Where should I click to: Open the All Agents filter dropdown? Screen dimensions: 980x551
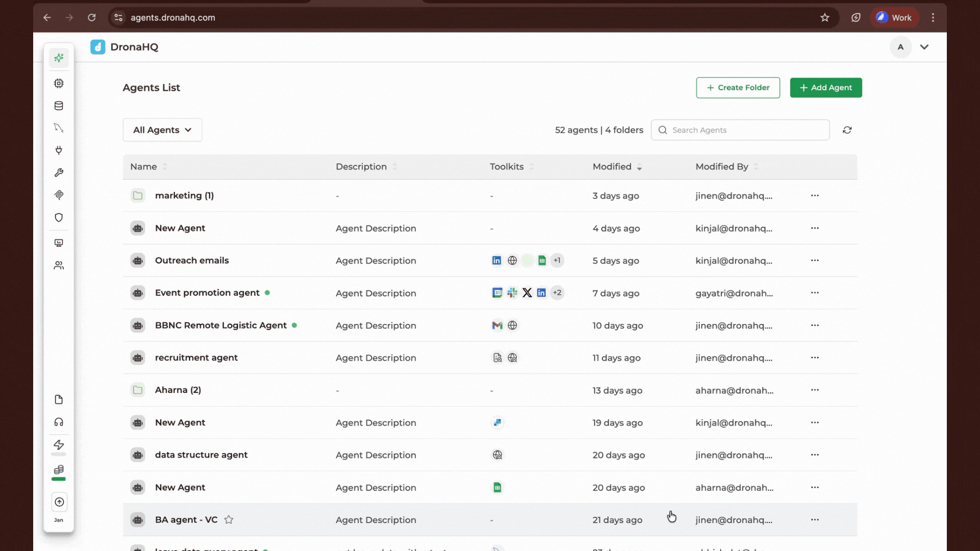162,130
